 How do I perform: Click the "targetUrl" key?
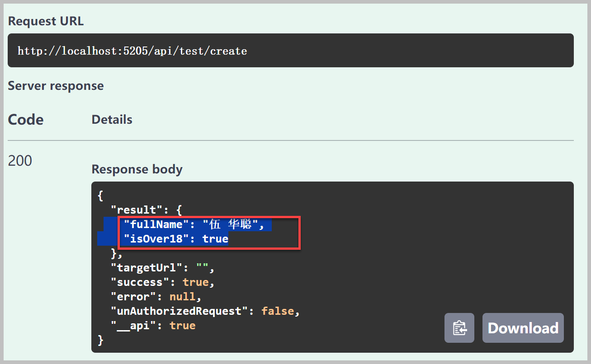[x=147, y=268]
